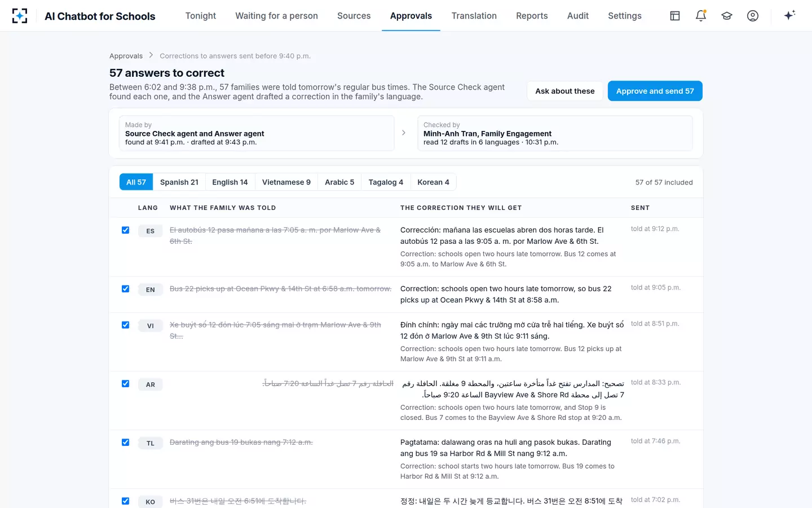
Task: Open the Translation tab
Action: coord(474,16)
